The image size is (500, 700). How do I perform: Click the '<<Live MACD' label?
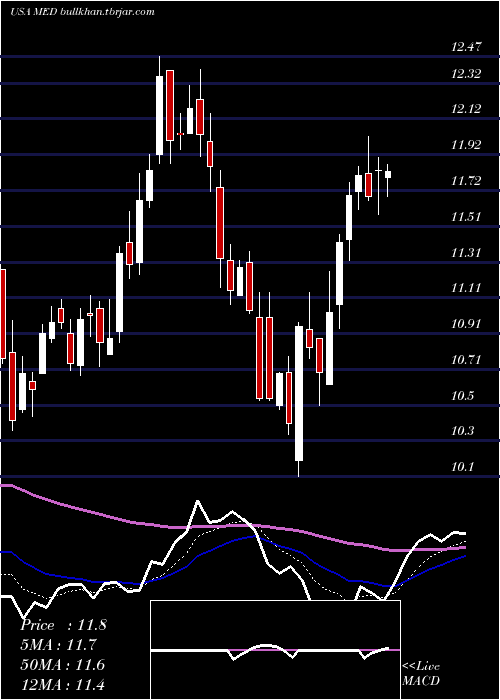421,674
